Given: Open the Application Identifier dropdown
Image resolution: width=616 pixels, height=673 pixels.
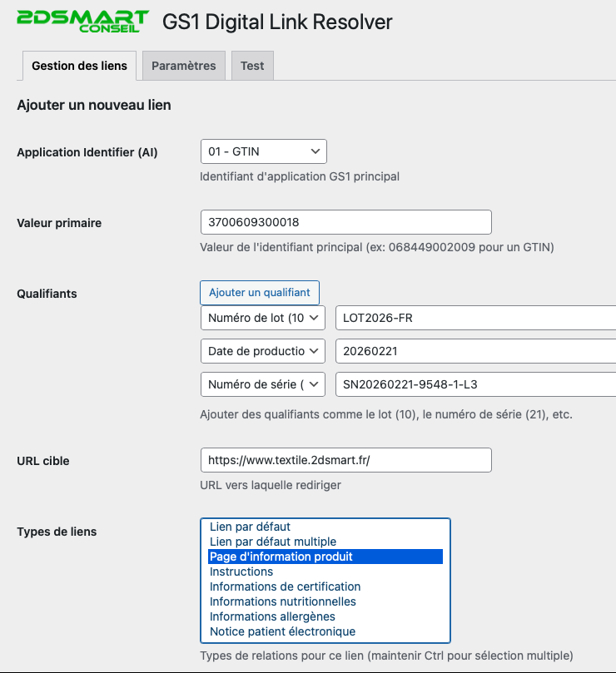Looking at the screenshot, I should pos(263,151).
